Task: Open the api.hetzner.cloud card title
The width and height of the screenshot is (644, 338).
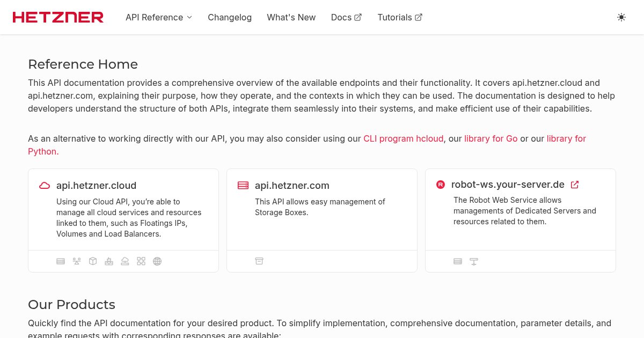Action: [97, 186]
